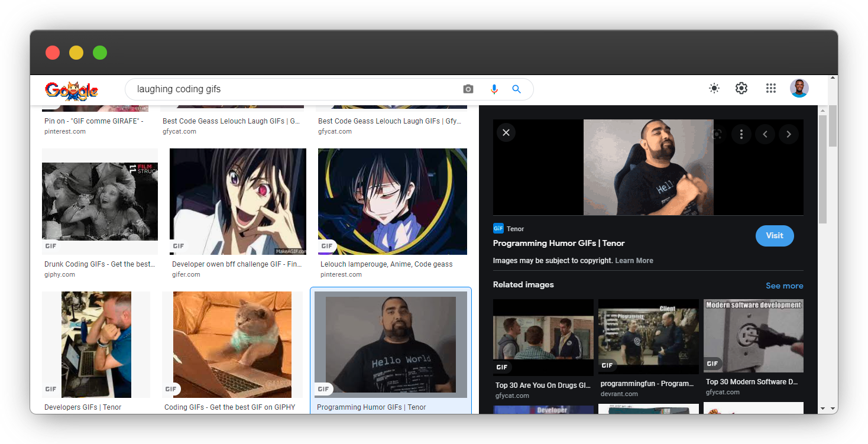Click first 'Best Code Geass Lelouch Laugh GIFs | G...' caption
The width and height of the screenshot is (868, 444).
[x=231, y=121]
